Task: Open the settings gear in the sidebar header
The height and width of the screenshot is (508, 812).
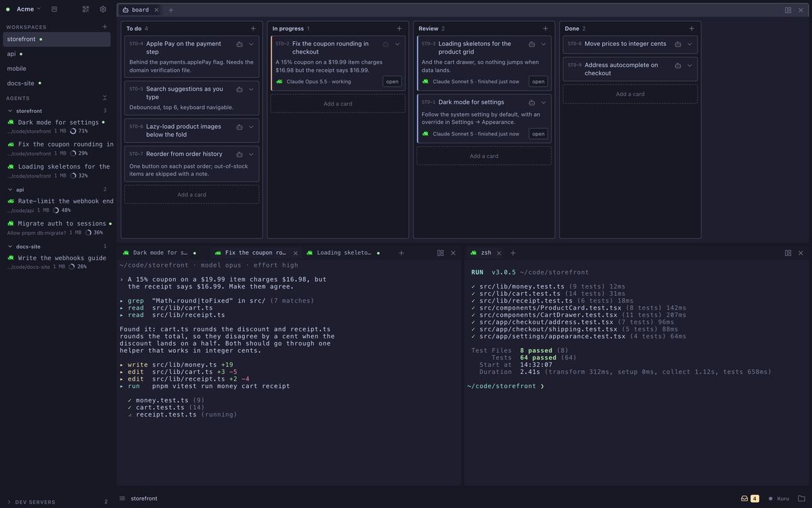Action: 103,9
